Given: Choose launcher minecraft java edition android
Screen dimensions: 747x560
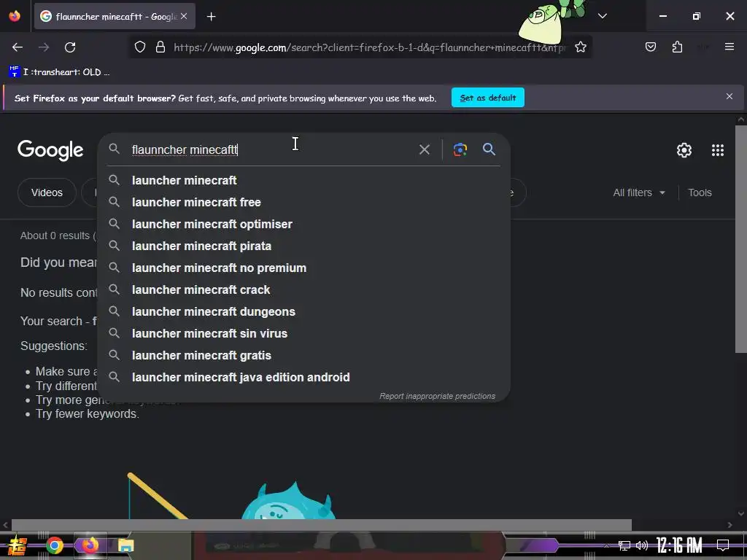Looking at the screenshot, I should (x=304, y=378).
